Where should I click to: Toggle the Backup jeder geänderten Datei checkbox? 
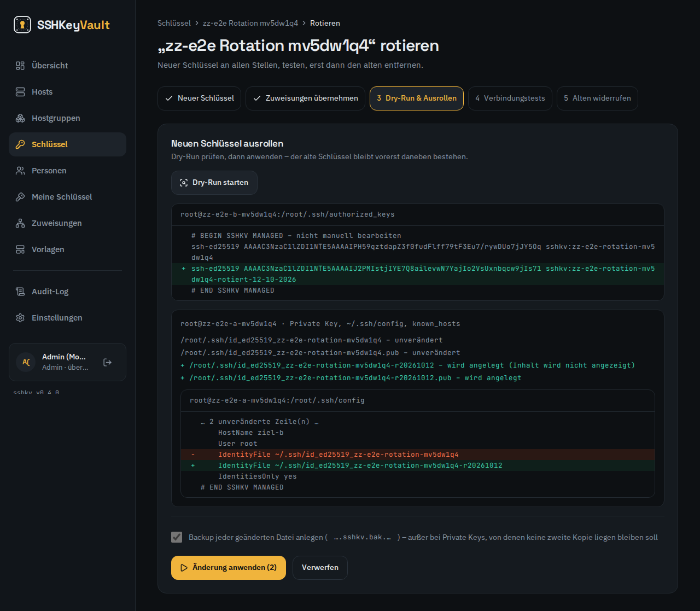[177, 537]
